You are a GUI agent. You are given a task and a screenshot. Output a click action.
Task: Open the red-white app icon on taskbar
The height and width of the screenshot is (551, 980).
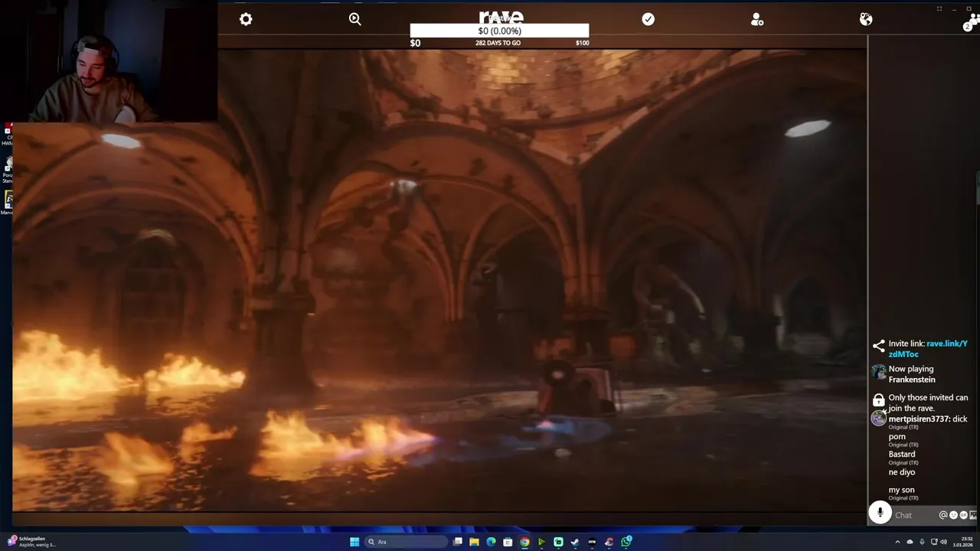(609, 542)
